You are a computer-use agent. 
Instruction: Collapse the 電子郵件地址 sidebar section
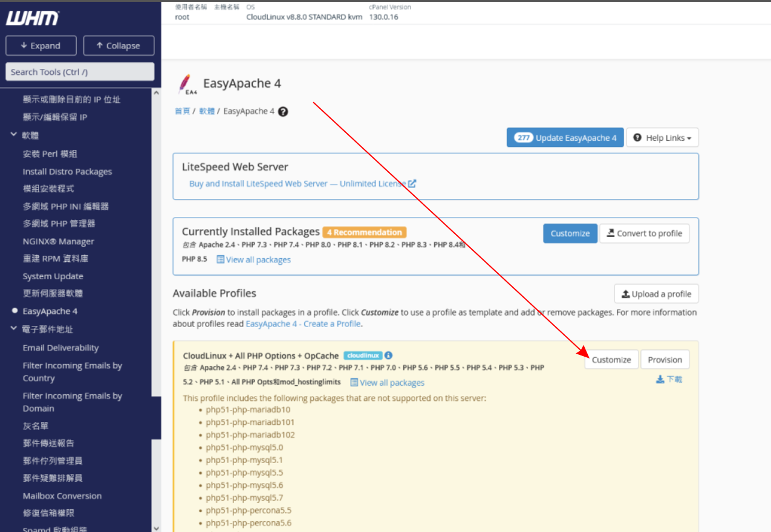[14, 329]
